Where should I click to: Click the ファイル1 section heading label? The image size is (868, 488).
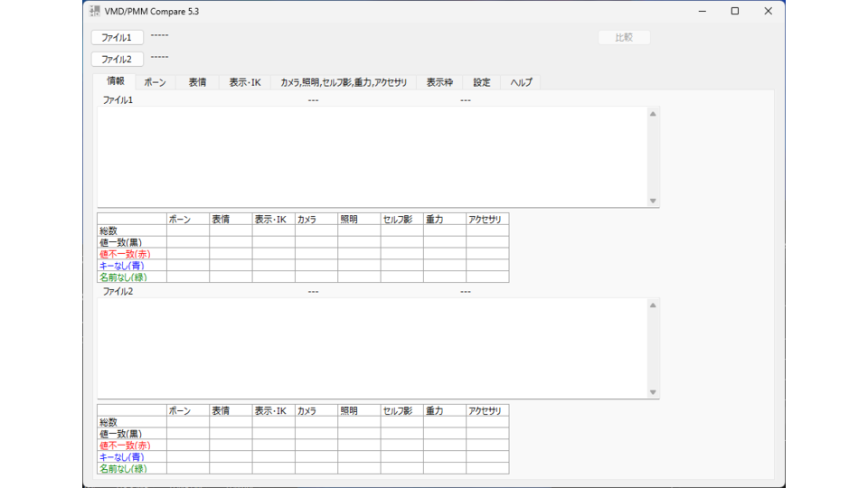click(x=118, y=100)
